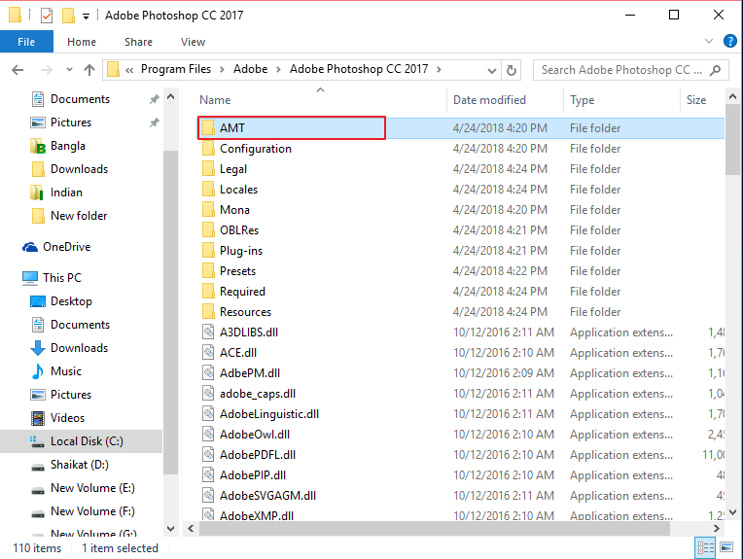The width and height of the screenshot is (743, 560).
Task: Select Local Disk (C:) drive
Action: tap(81, 441)
